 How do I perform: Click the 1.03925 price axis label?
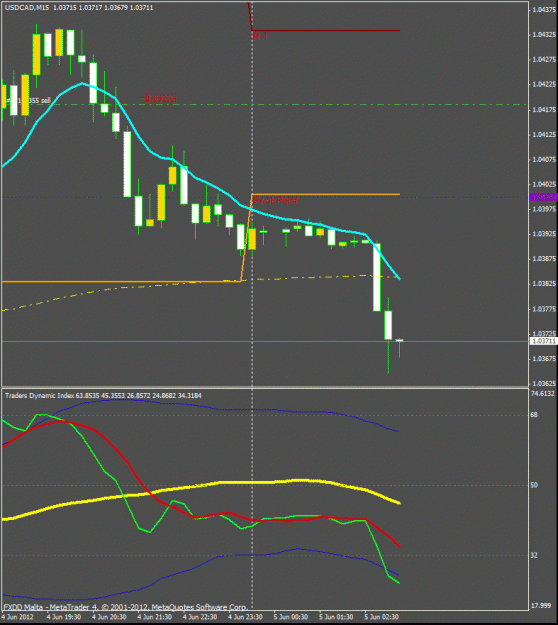pos(544,234)
